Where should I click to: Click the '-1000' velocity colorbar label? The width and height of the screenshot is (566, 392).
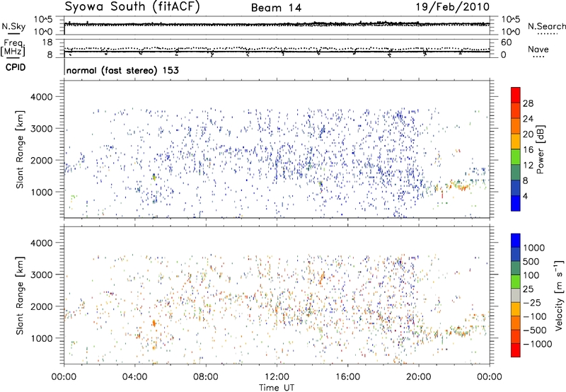pyautogui.click(x=538, y=344)
